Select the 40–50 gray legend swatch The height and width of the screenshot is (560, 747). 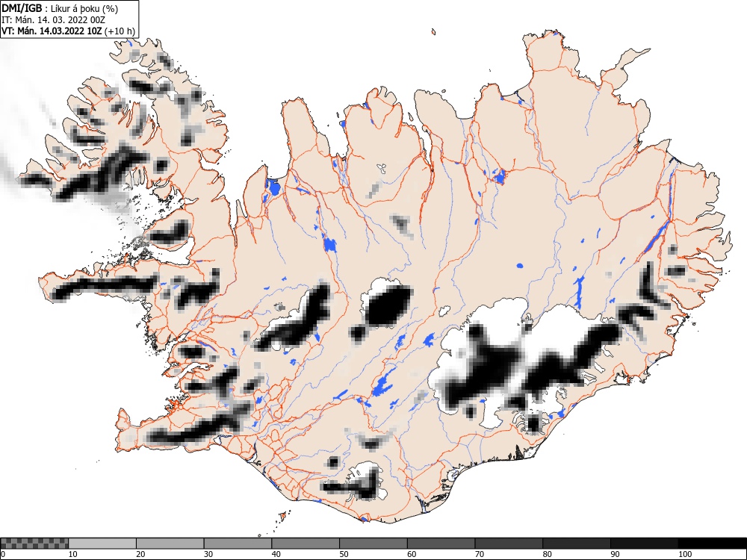(306, 544)
